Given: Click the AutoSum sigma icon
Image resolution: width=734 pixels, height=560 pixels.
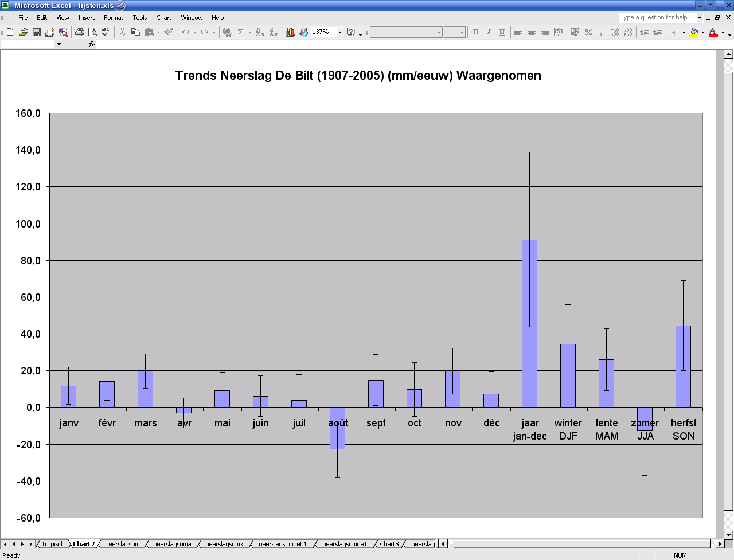Looking at the screenshot, I should 241,32.
